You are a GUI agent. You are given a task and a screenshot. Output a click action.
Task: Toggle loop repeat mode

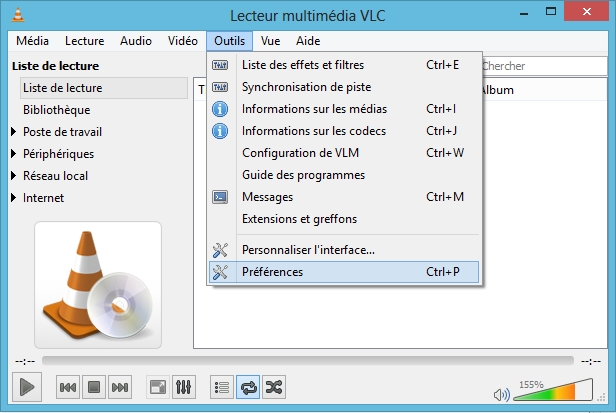coord(248,387)
